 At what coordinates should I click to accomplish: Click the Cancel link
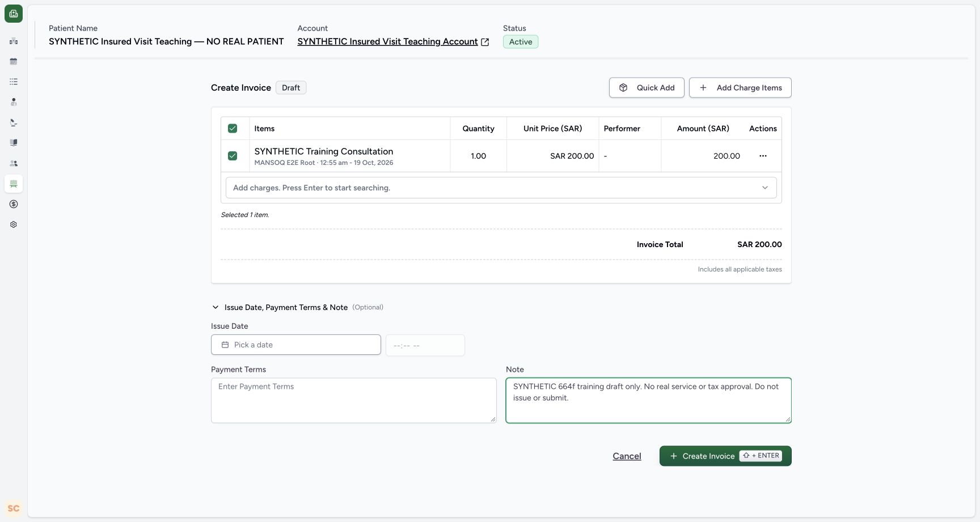point(627,456)
